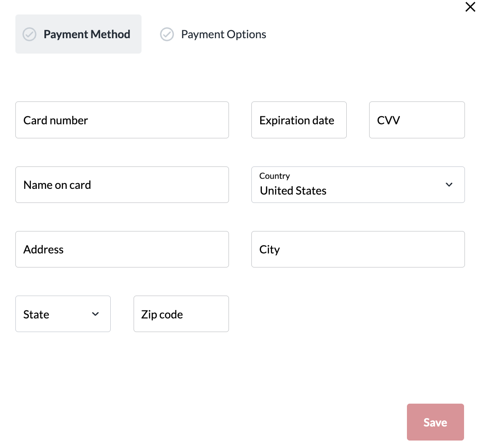
Task: Click the CVV input field
Action: [x=417, y=120]
